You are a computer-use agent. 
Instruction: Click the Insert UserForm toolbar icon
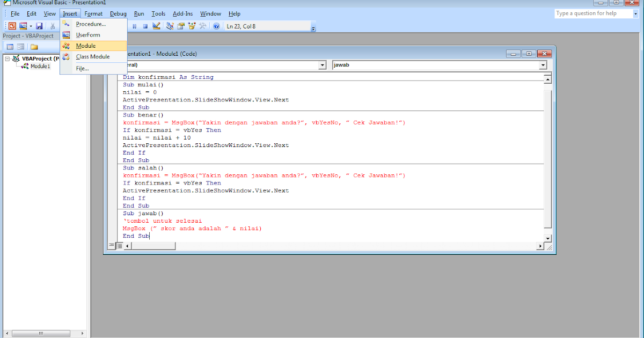(x=23, y=26)
